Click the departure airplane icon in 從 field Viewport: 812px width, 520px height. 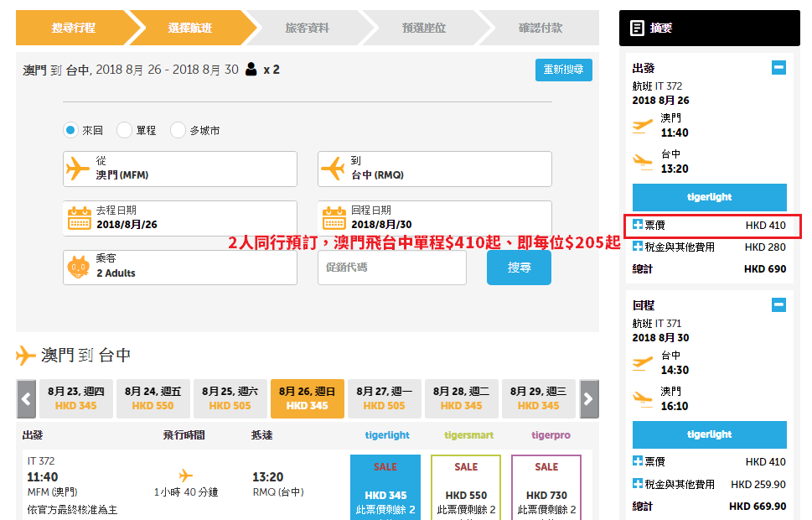(78, 169)
